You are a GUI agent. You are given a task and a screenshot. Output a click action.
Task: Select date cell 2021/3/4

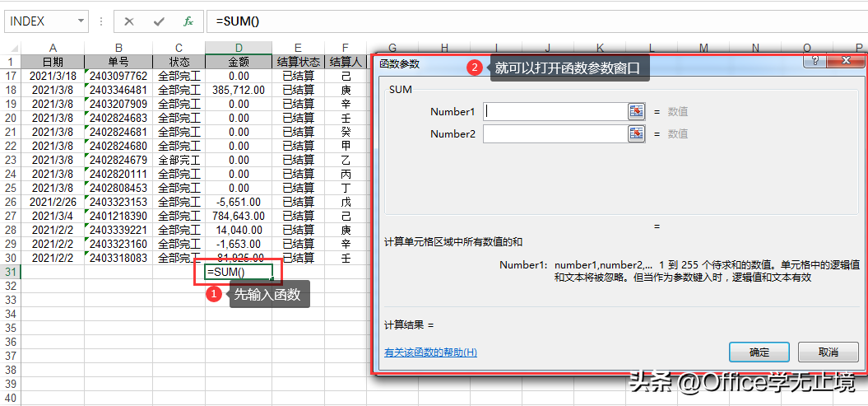coord(53,216)
